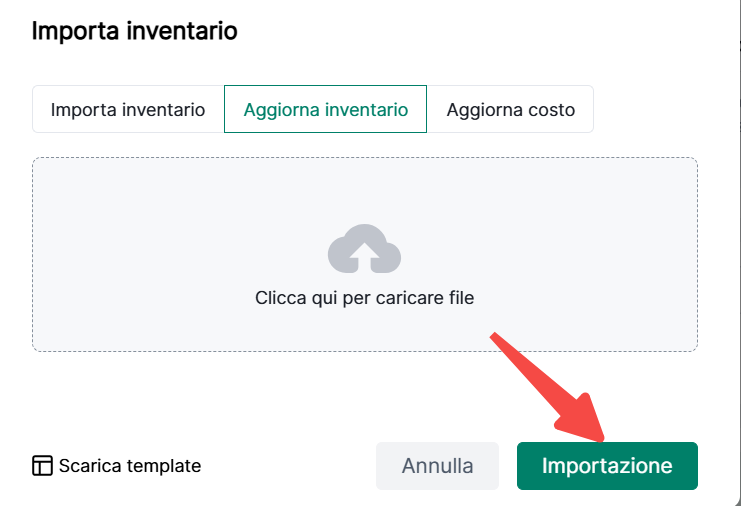Click the 'Clicca qui per caricare file' text

point(364,297)
